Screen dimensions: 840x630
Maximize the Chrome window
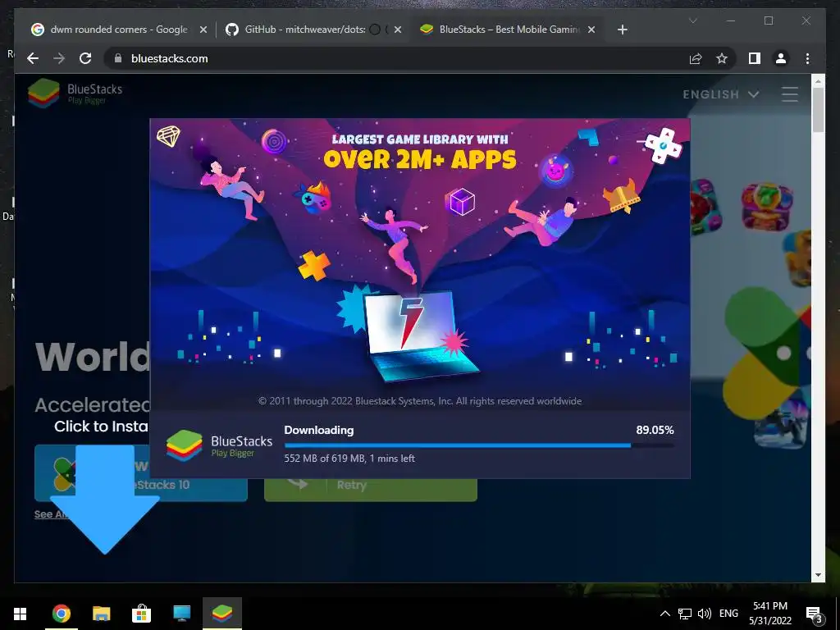point(768,21)
